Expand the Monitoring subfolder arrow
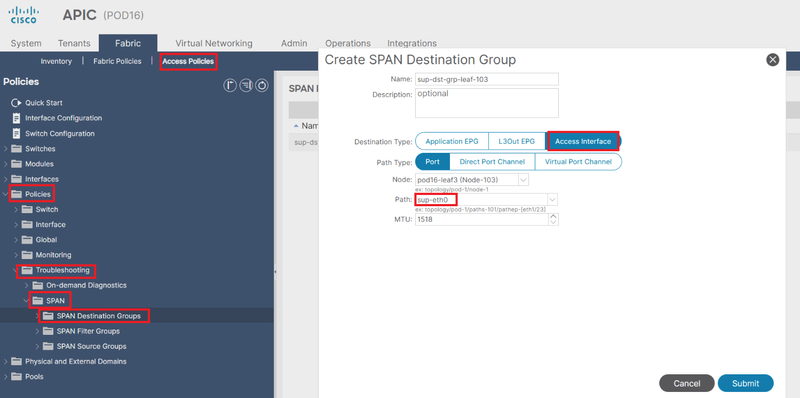This screenshot has height=398, width=800. [x=16, y=255]
